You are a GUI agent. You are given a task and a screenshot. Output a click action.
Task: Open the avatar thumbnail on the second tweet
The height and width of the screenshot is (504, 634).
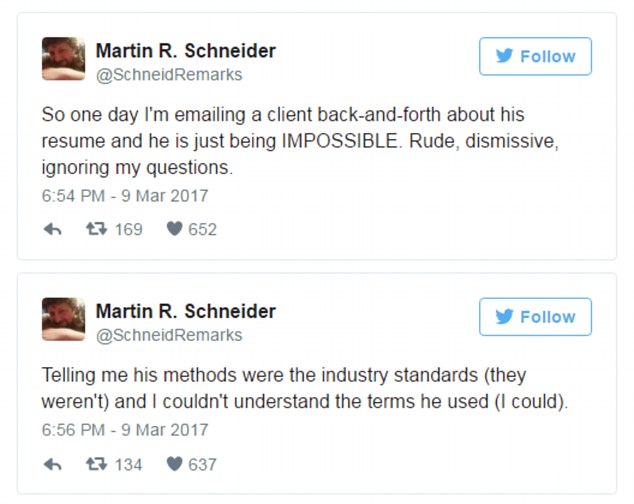coord(63,319)
